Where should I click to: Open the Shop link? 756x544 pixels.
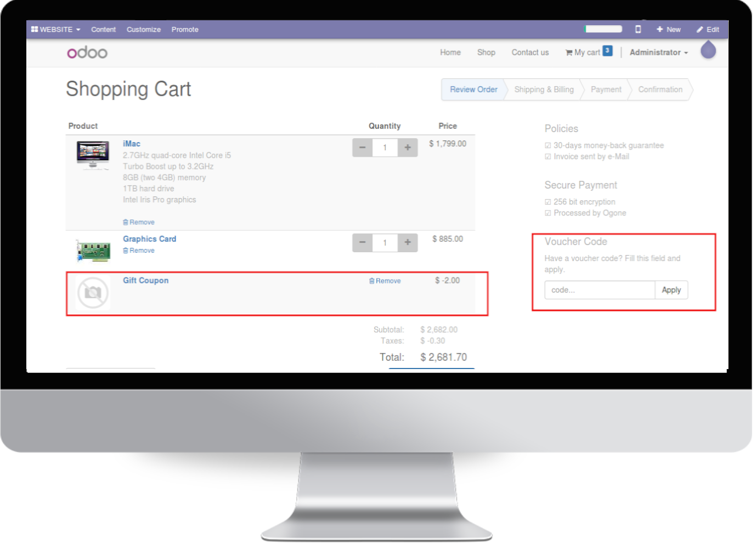coord(486,53)
